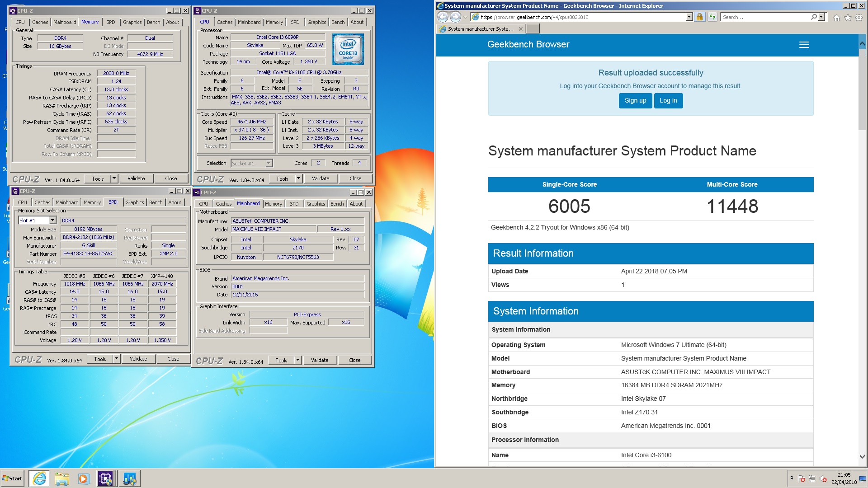This screenshot has height=488, width=868.
Task: Open IE Favorites star
Action: [848, 18]
